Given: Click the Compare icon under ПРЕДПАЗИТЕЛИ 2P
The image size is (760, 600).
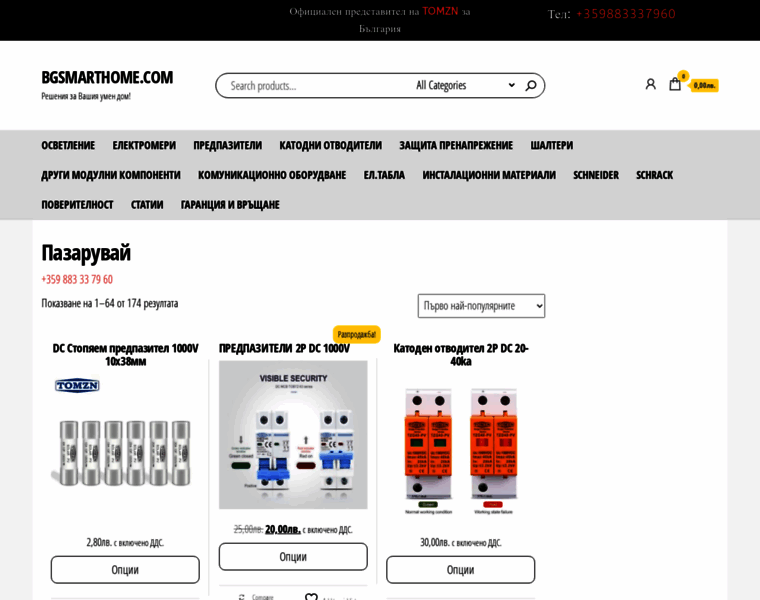Looking at the screenshot, I should [242, 597].
